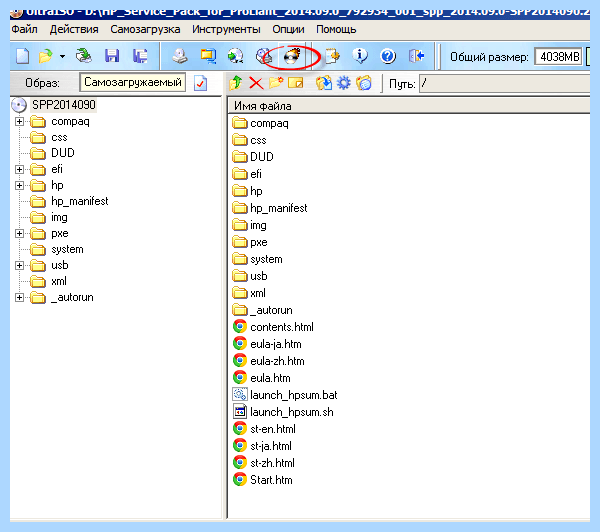Select img folder in the tree
Viewport: 600px width, 532px height.
pos(59,217)
